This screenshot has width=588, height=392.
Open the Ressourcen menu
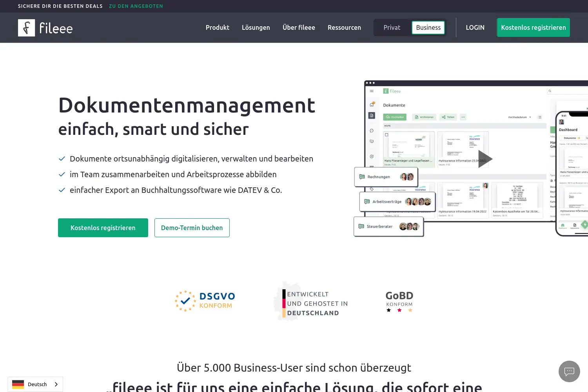coord(344,27)
